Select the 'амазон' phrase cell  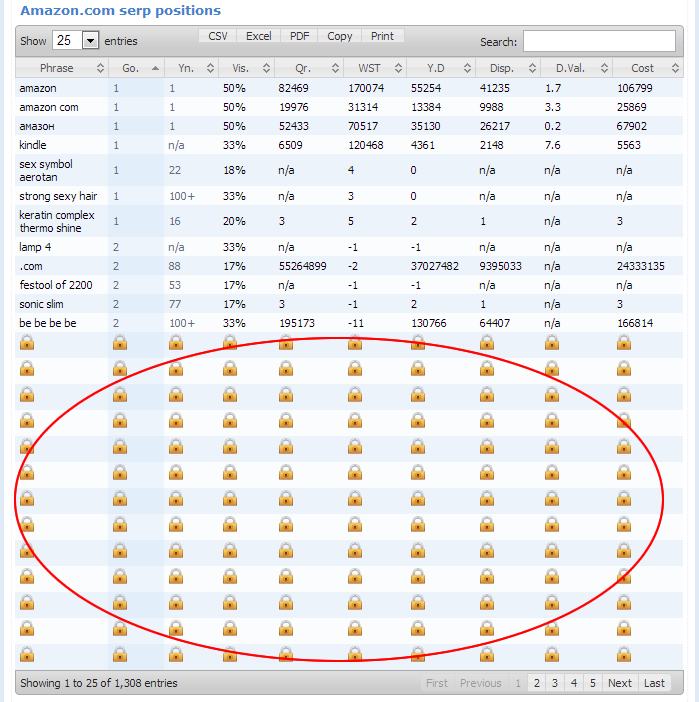(62, 126)
